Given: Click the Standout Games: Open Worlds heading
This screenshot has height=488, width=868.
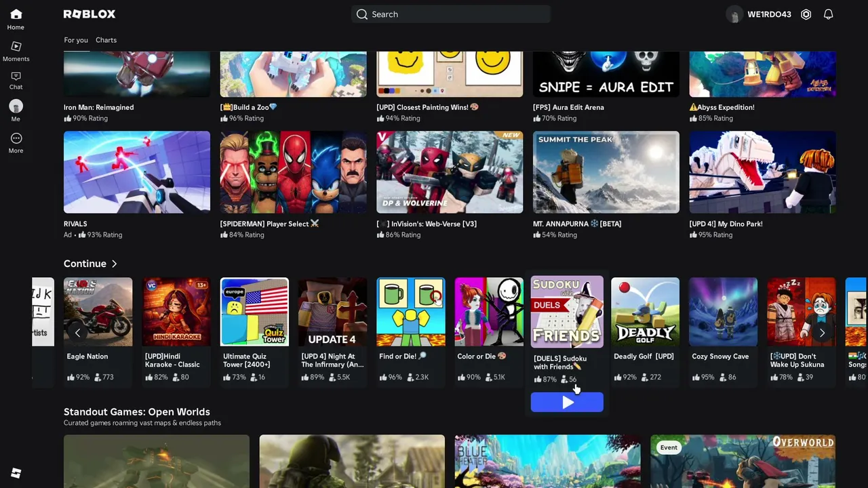Looking at the screenshot, I should pos(137,412).
